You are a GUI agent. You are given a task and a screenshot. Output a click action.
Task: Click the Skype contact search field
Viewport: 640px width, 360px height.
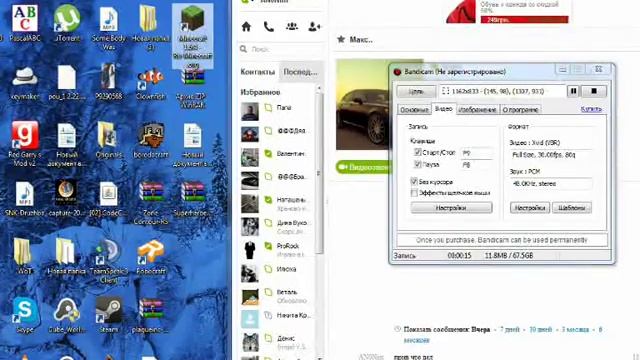(282, 49)
